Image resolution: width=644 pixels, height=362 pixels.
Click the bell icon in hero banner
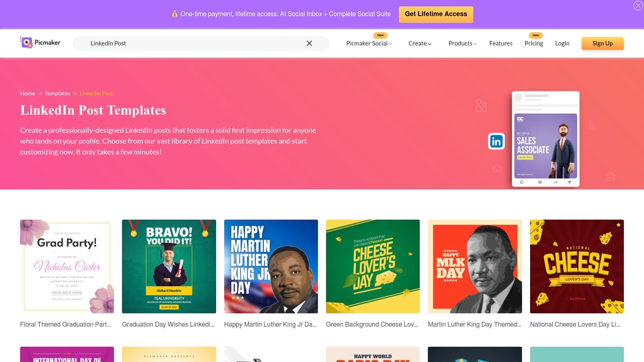592,125
